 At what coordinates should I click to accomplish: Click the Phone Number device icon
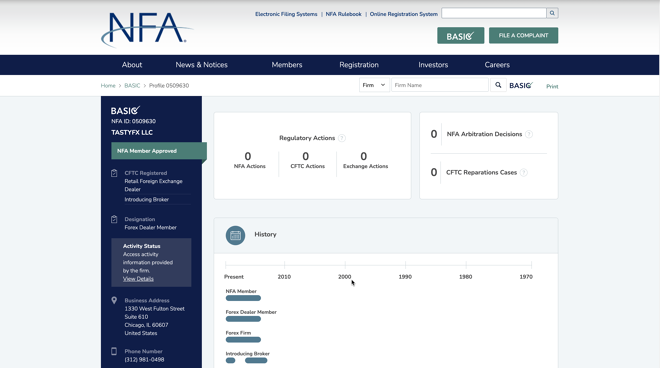coord(114,351)
